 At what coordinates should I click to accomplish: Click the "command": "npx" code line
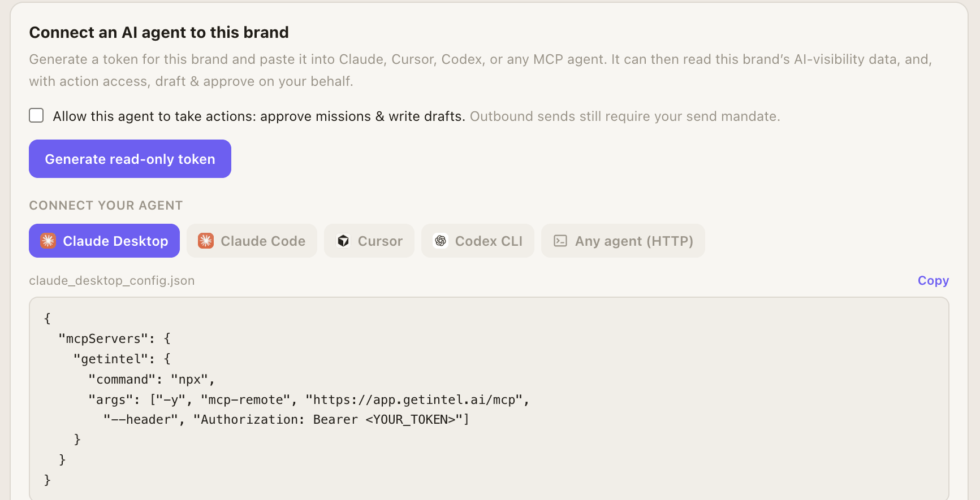(x=152, y=379)
